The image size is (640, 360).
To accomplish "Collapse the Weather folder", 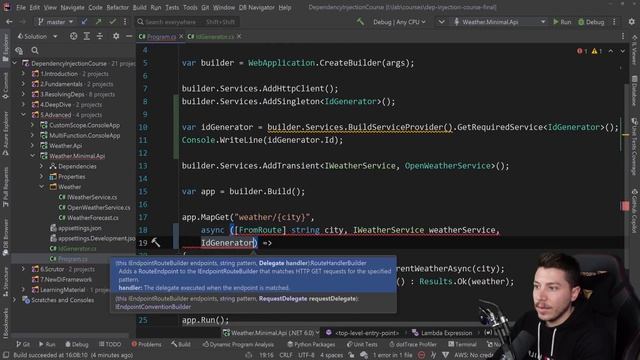I will point(41,187).
